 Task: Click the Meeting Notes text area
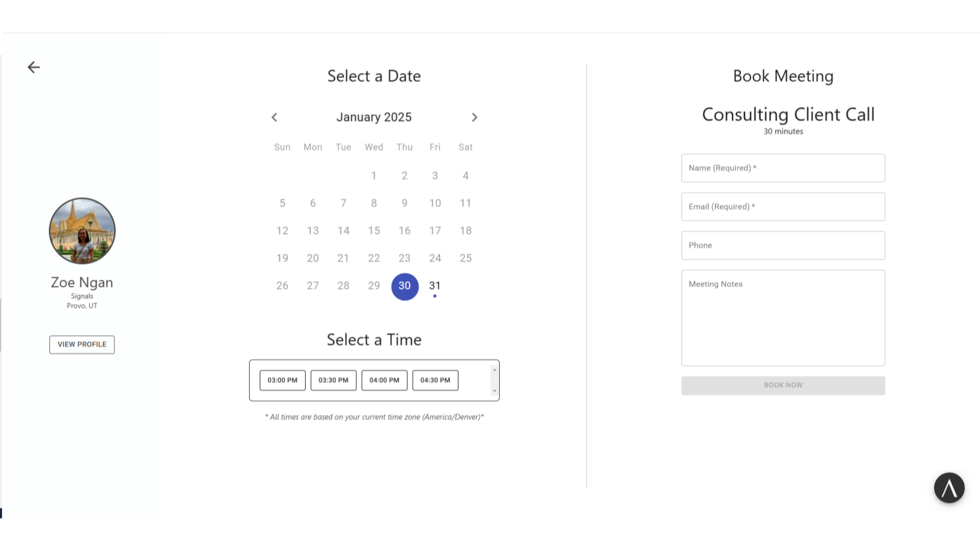(783, 317)
